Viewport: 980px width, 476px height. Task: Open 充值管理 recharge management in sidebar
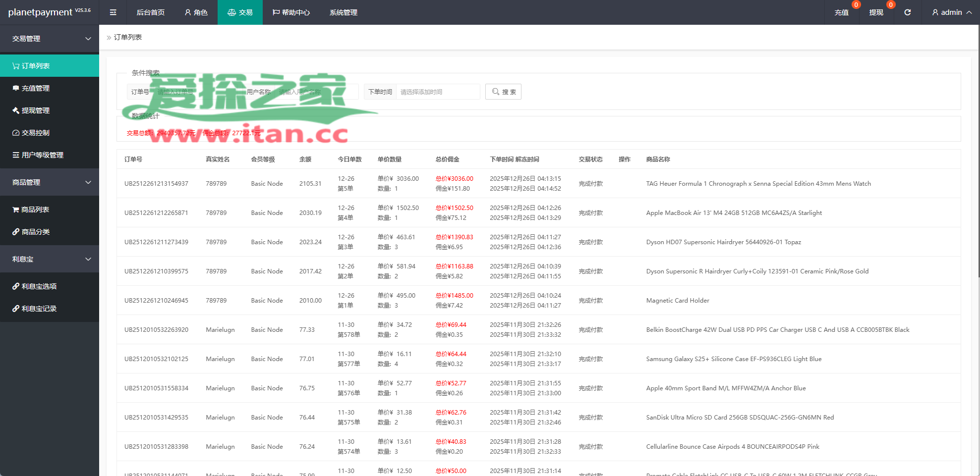(x=36, y=88)
